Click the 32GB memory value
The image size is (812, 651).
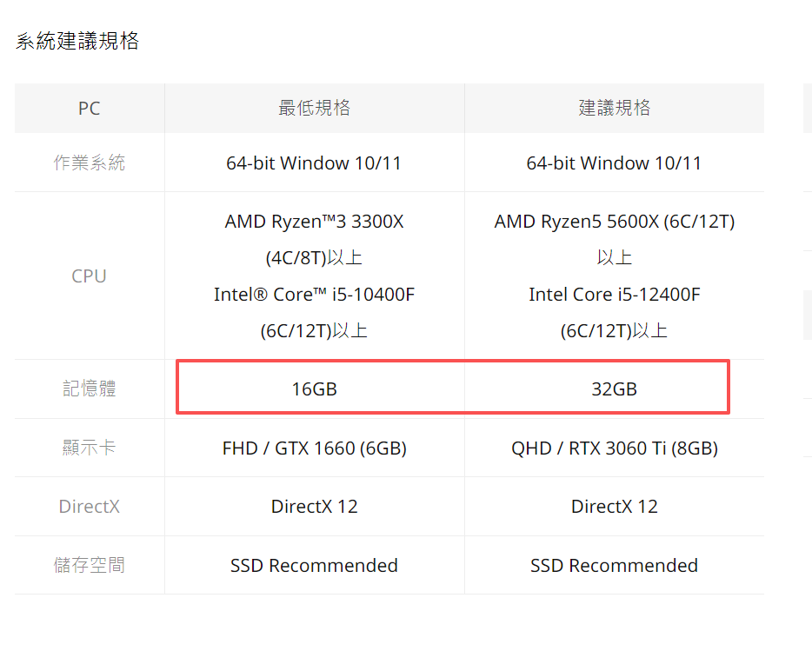(614, 389)
